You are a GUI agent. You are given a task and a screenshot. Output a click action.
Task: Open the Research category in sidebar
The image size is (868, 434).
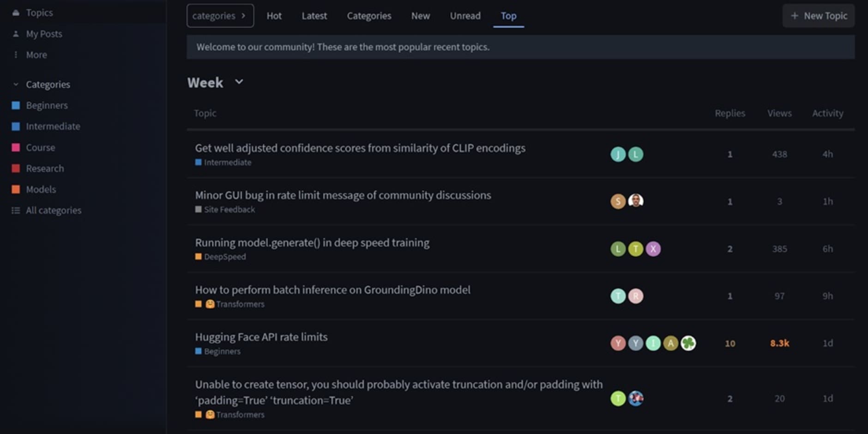[x=45, y=169]
